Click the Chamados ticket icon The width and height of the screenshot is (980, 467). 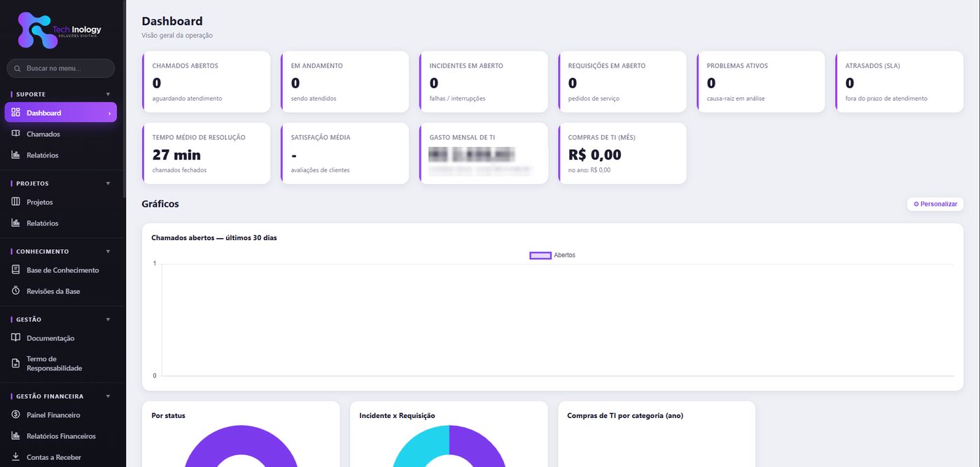pos(16,134)
